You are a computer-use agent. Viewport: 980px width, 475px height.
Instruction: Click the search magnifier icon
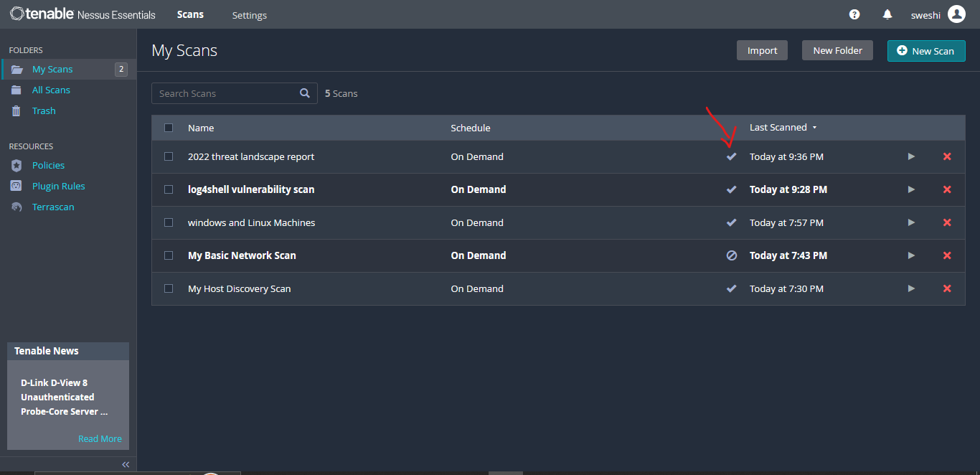(x=305, y=93)
